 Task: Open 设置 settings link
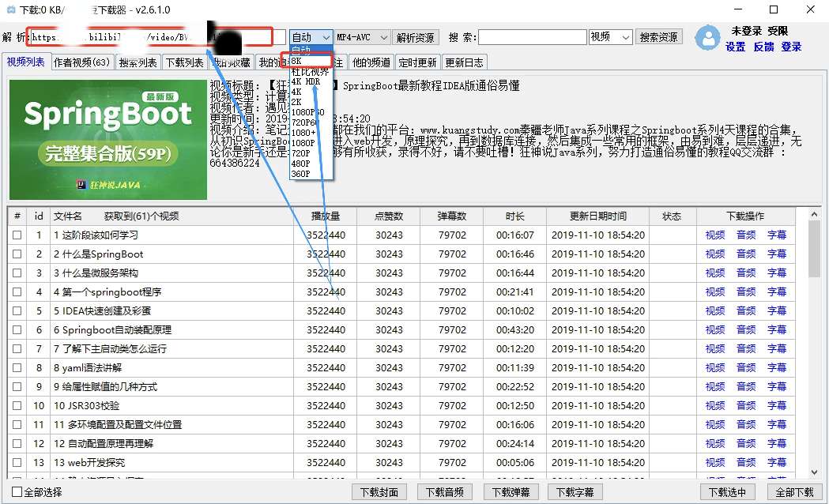click(x=736, y=47)
